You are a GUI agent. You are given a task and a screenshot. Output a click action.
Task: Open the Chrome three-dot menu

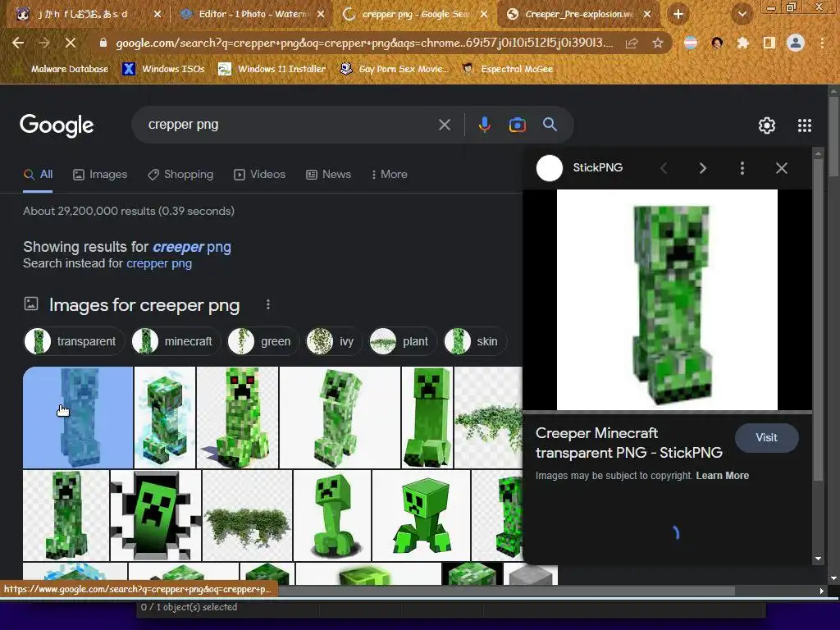822,43
